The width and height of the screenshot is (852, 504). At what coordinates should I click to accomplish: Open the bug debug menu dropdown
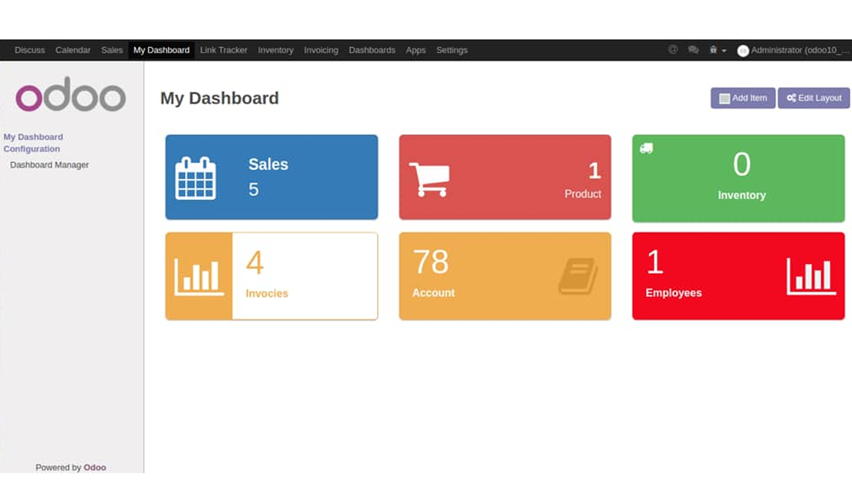(717, 50)
